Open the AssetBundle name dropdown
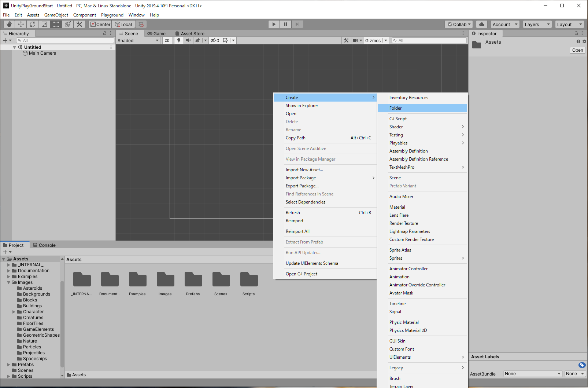 pos(533,374)
